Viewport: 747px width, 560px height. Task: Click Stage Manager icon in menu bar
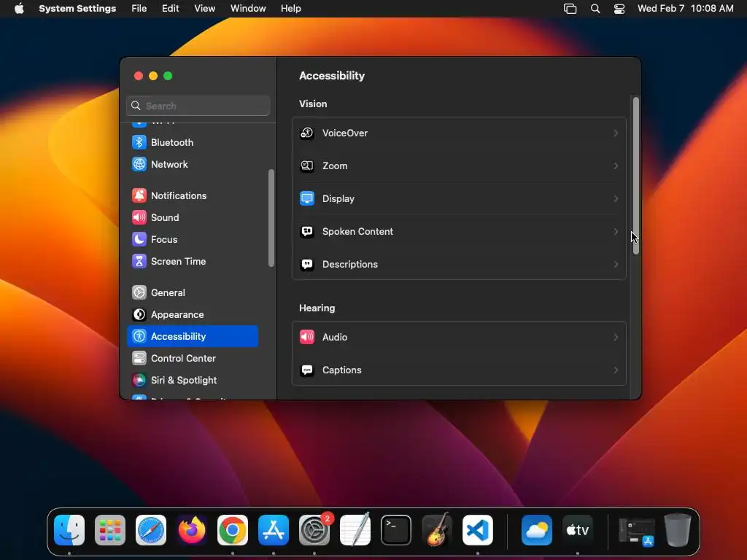coord(570,9)
